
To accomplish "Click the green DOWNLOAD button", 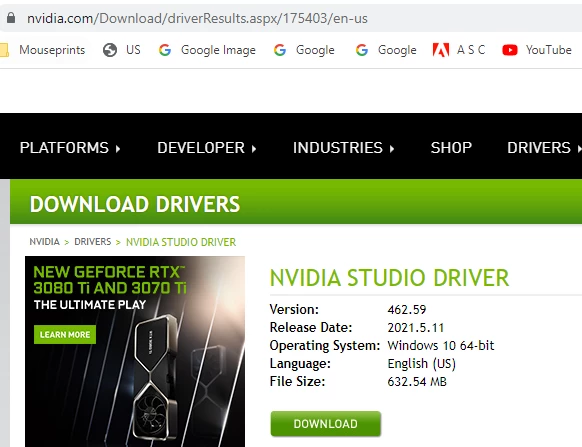I will (x=326, y=424).
